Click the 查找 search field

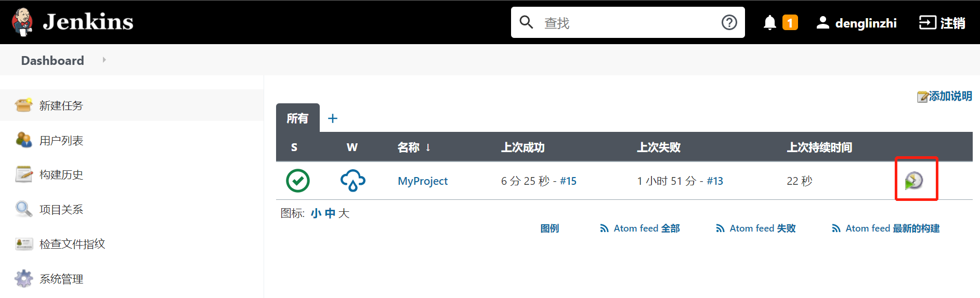(628, 22)
